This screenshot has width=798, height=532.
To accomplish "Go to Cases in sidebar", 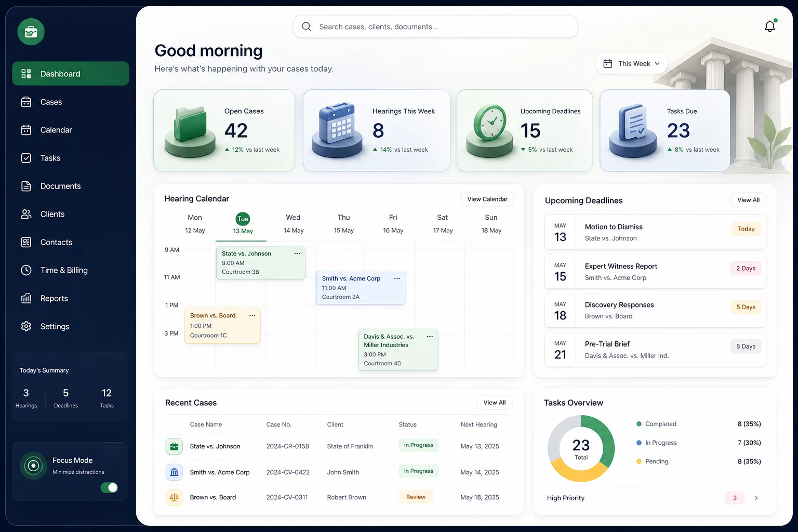I will click(x=71, y=102).
